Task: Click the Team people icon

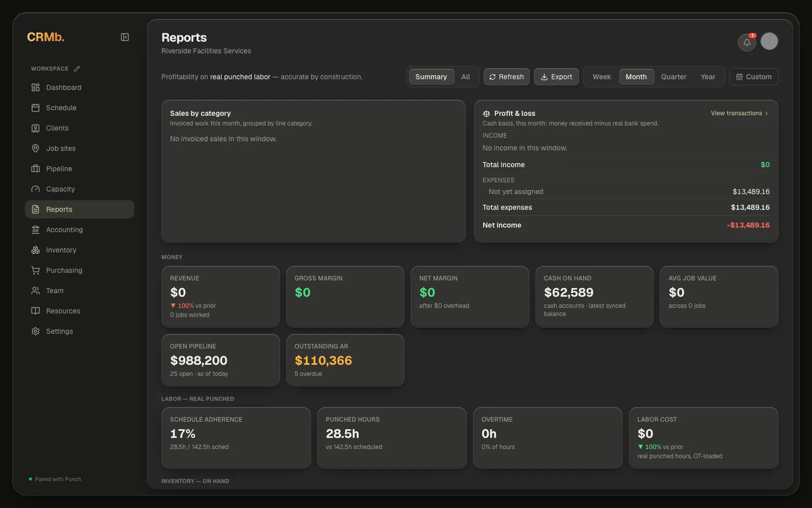Action: [36, 291]
